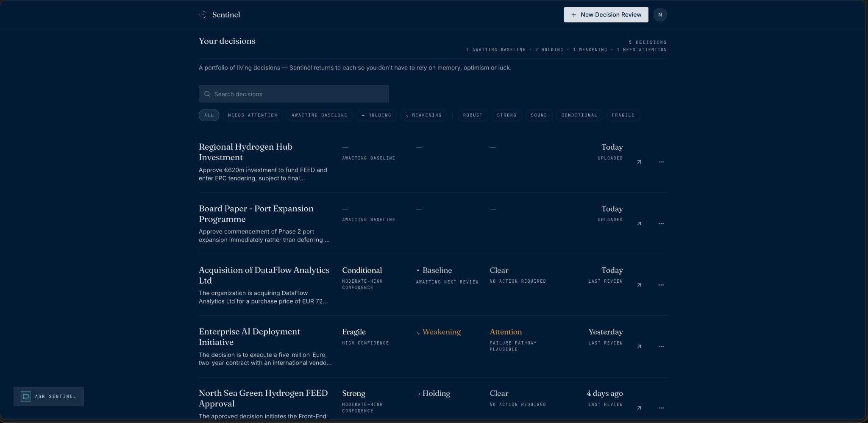868x423 pixels.
Task: Click Holding trend on North Sea row
Action: pos(433,393)
